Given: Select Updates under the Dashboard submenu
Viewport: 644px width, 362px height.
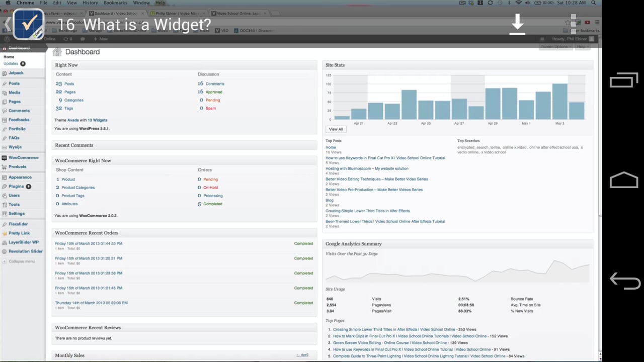Looking at the screenshot, I should pos(11,63).
